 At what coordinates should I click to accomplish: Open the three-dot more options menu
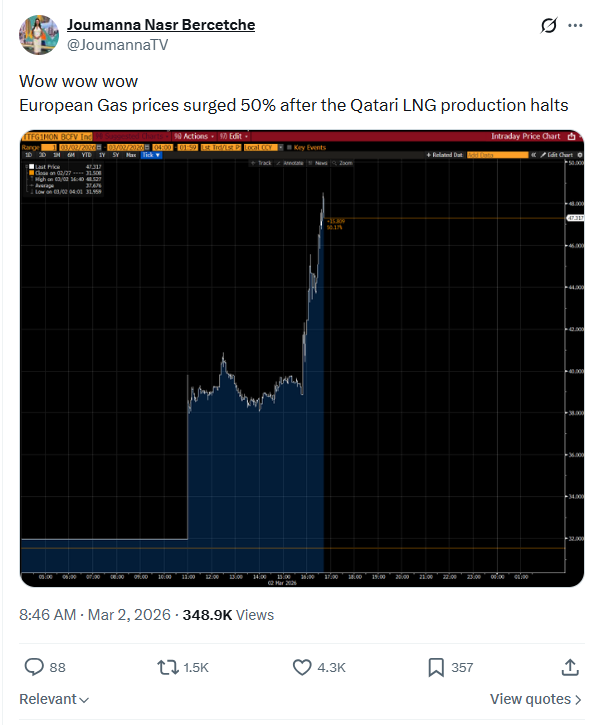coord(575,25)
